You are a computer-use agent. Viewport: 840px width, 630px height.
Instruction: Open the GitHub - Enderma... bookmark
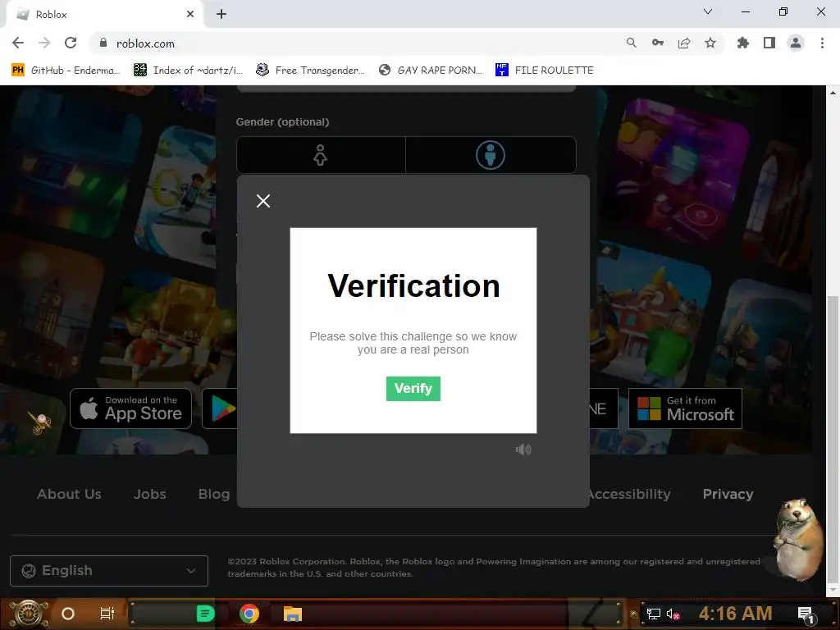(66, 71)
